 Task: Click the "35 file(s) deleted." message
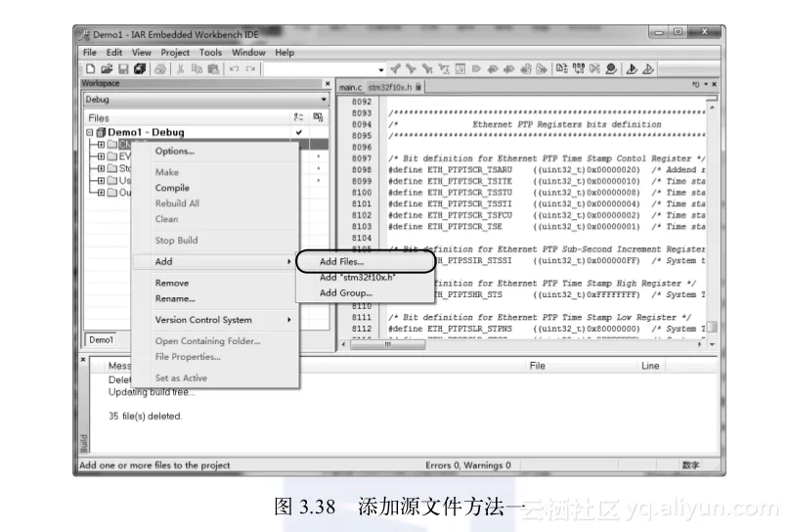click(x=145, y=417)
